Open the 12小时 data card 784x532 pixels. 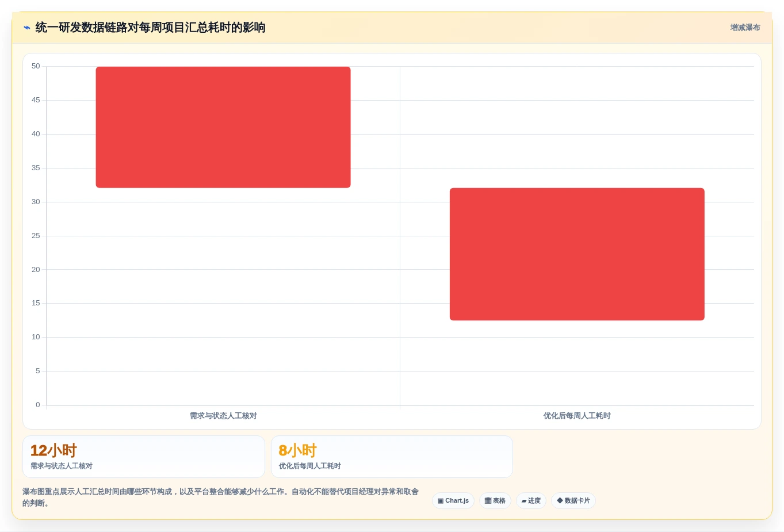144,457
